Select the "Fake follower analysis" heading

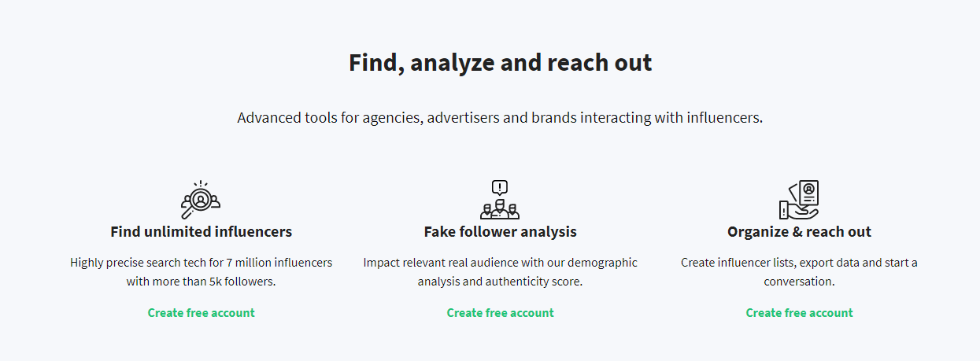pos(500,232)
